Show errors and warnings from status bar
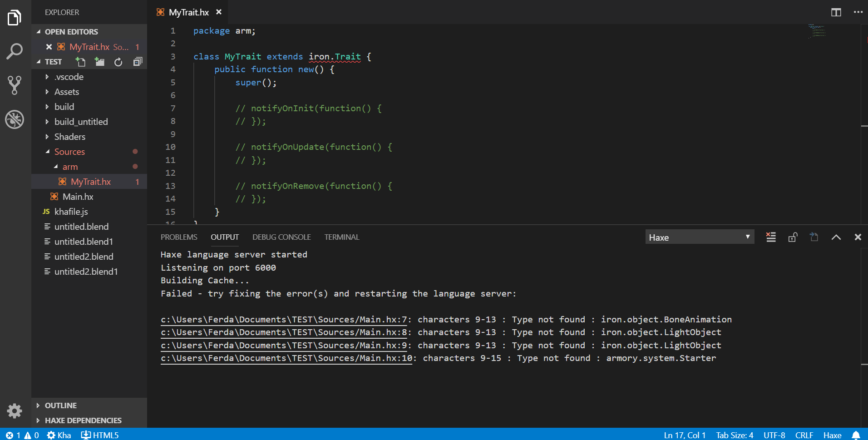The image size is (868, 440). [x=22, y=435]
